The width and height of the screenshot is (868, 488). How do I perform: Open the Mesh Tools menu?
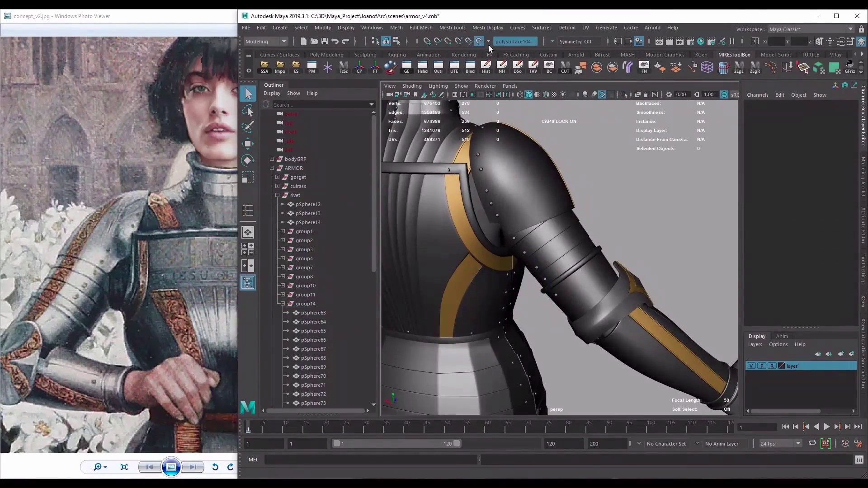click(x=452, y=28)
